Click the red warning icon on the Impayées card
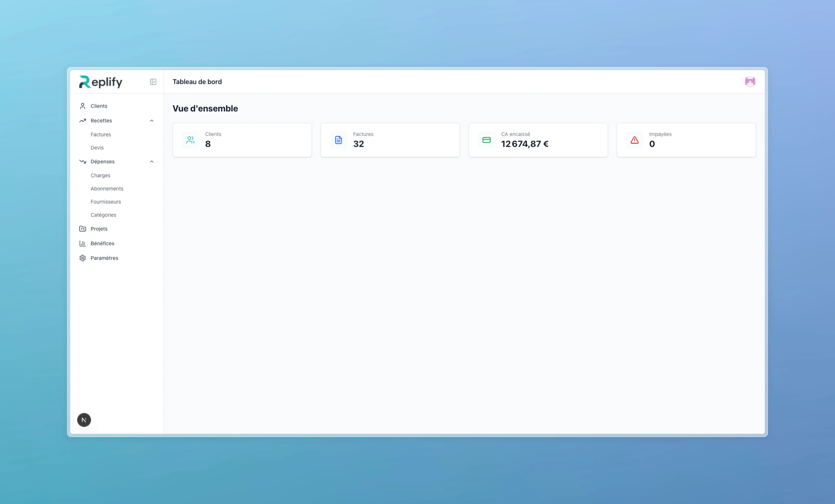This screenshot has height=504, width=835. [634, 140]
